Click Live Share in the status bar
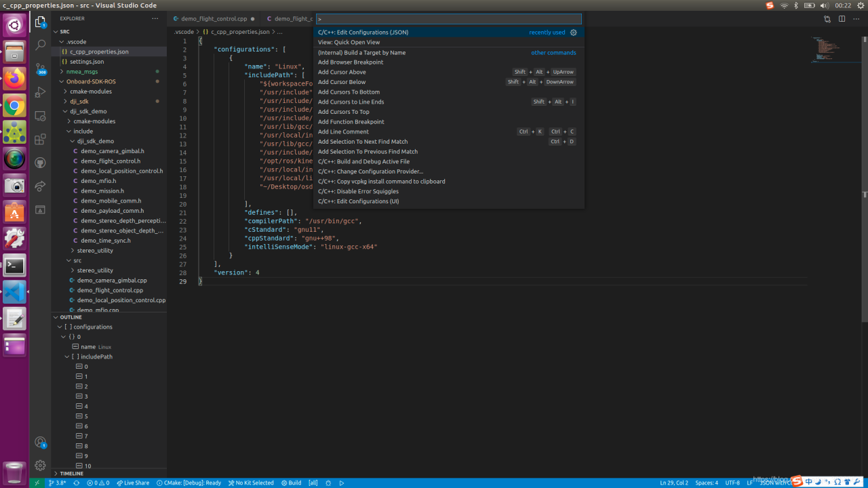Image resolution: width=868 pixels, height=488 pixels. click(x=132, y=483)
